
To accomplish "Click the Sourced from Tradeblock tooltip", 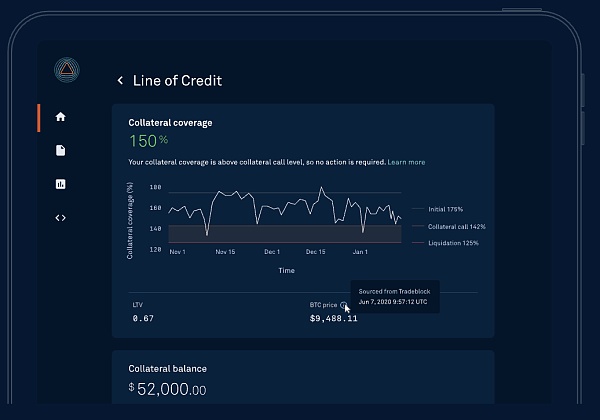I will click(396, 296).
